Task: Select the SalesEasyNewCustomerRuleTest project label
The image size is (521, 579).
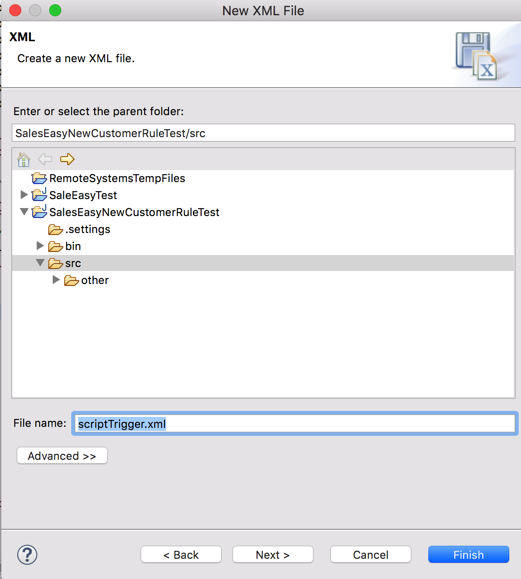Action: coord(134,212)
